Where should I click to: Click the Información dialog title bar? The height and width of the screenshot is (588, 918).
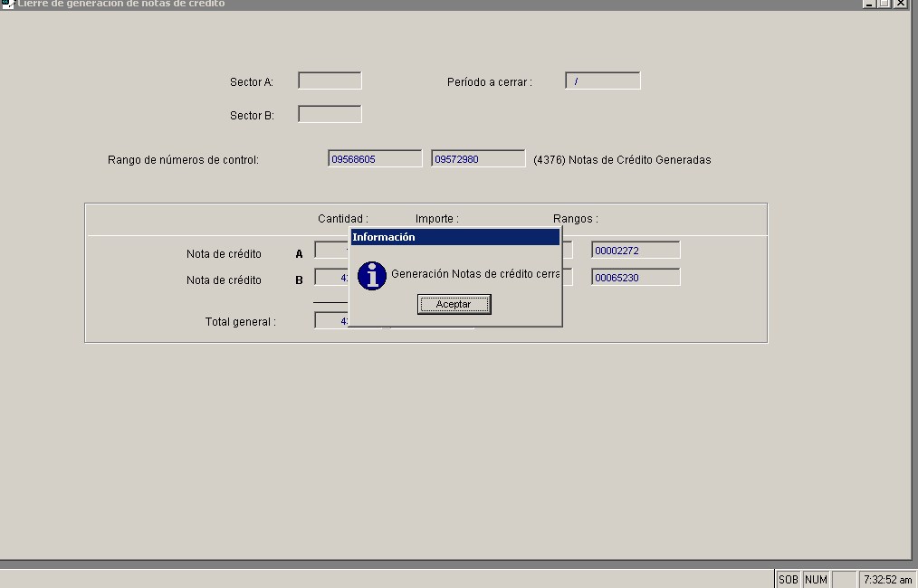point(454,237)
